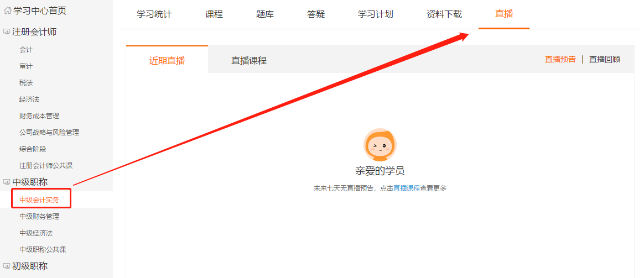
Task: Open 注册会计师公共课 item
Action: [x=46, y=166]
